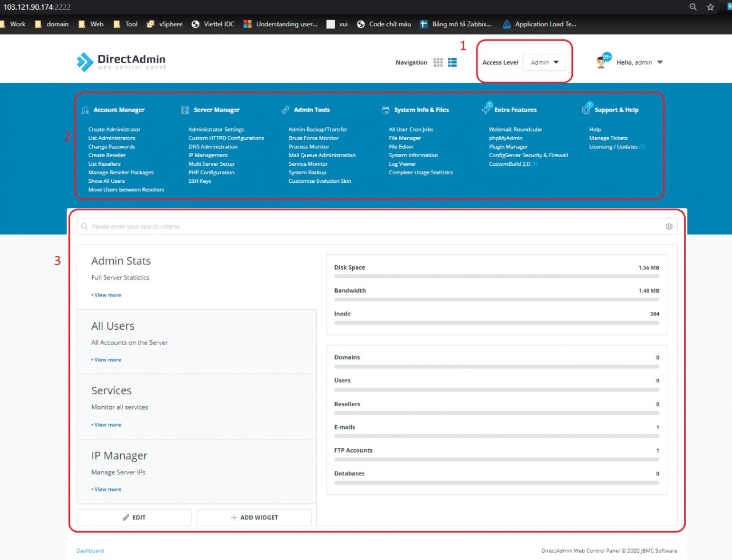Open Create Administrator

pos(114,130)
